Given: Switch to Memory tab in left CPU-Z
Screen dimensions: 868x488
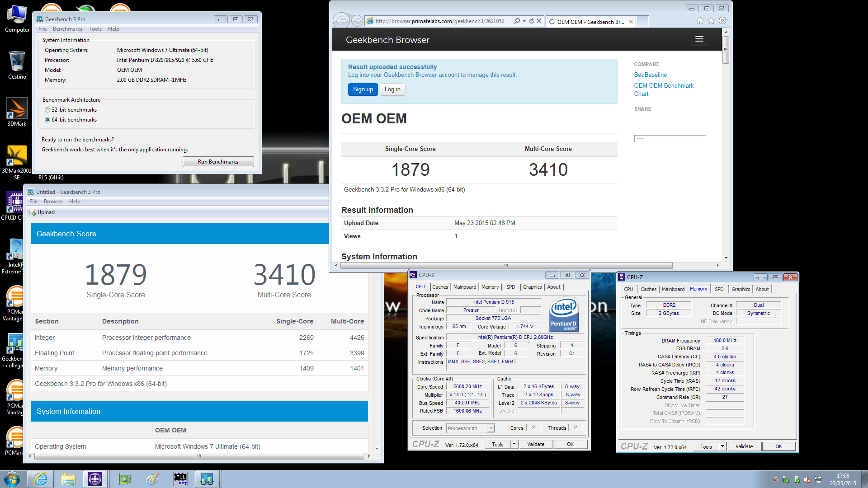Looking at the screenshot, I should click(x=490, y=287).
